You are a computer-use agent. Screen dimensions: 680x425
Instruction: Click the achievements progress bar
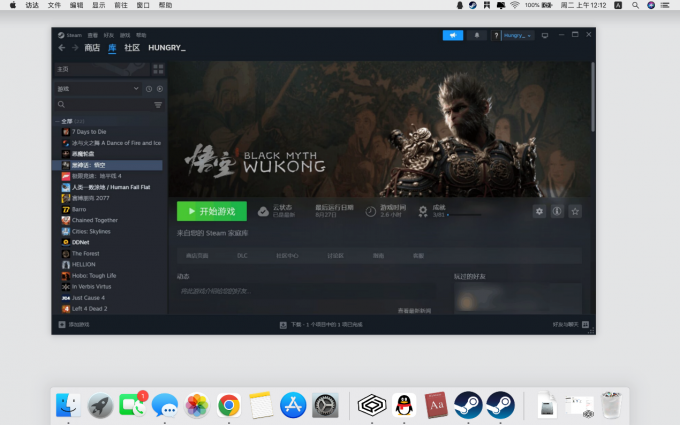(x=464, y=215)
